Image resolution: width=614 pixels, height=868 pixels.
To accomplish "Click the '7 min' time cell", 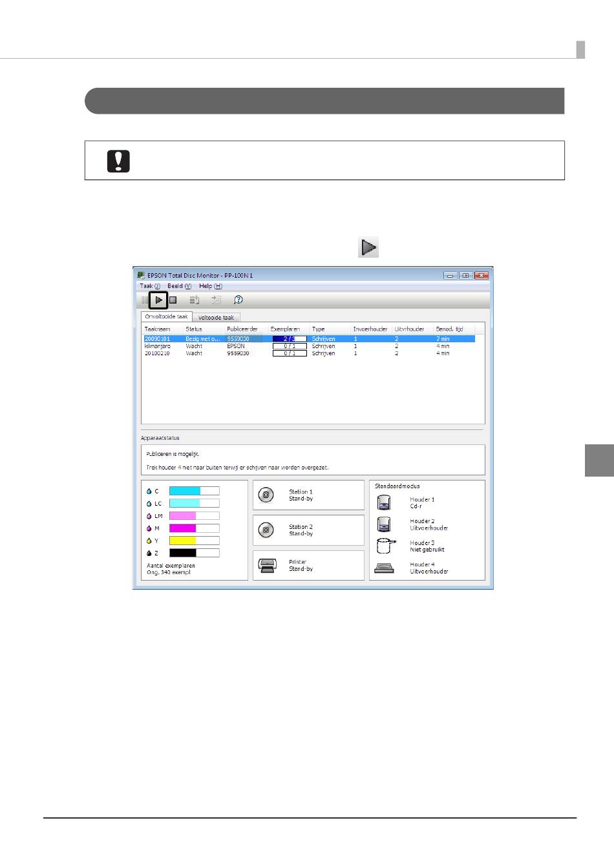I will [x=443, y=338].
